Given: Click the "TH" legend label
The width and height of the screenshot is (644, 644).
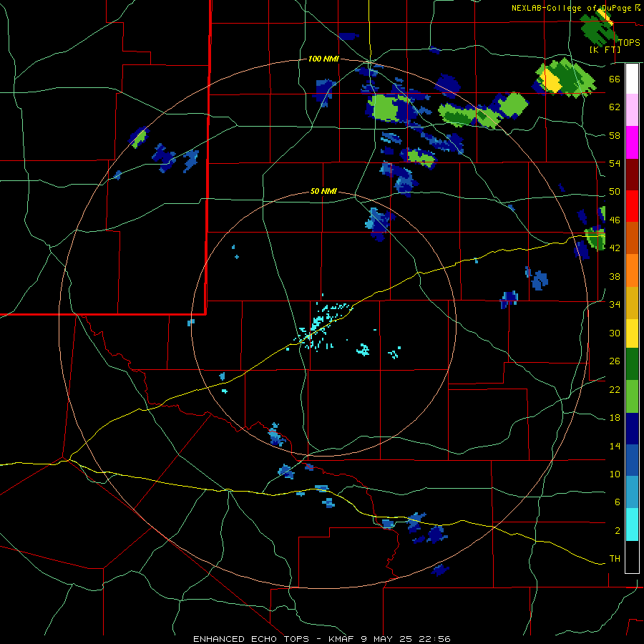Looking at the screenshot, I should (615, 559).
